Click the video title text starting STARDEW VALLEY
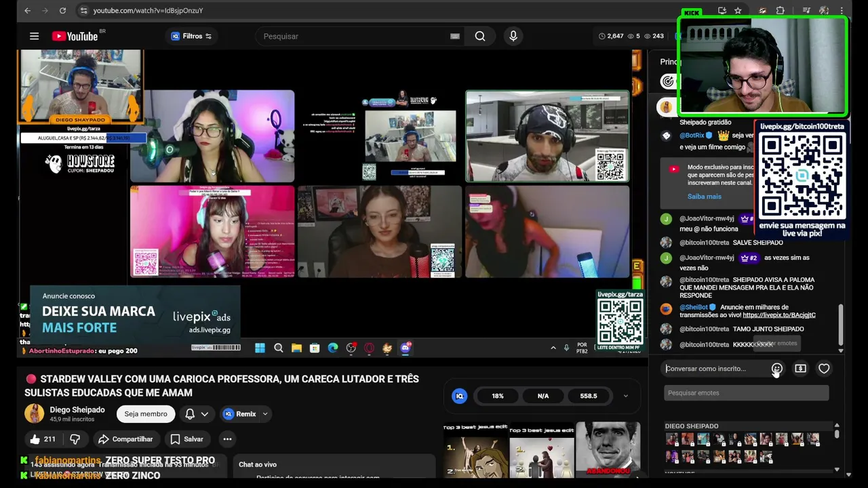This screenshot has width=868, height=488. tap(222, 386)
